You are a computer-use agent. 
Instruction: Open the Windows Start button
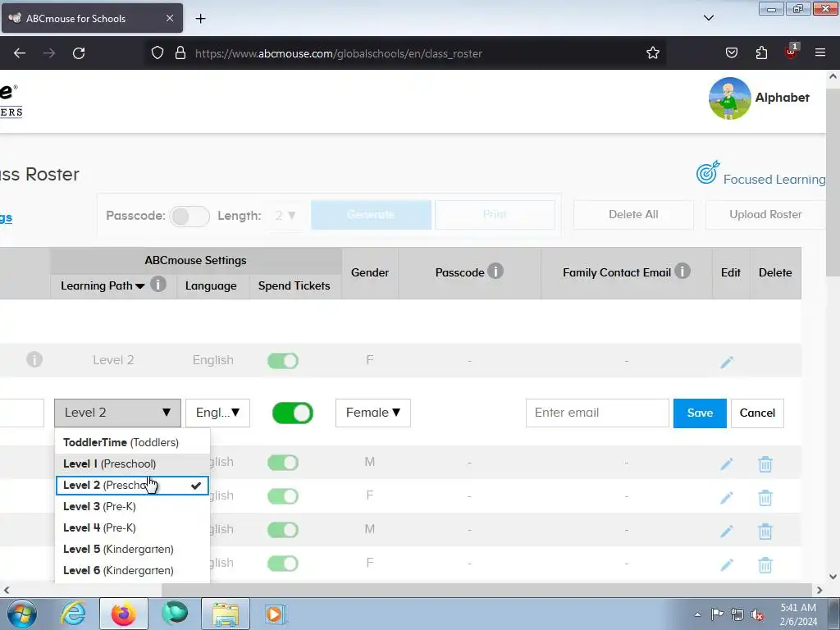tap(22, 614)
